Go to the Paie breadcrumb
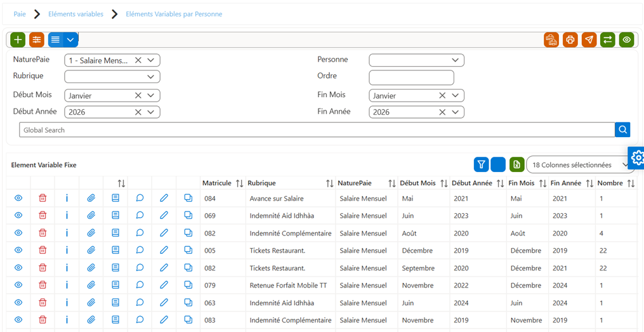 pyautogui.click(x=20, y=14)
